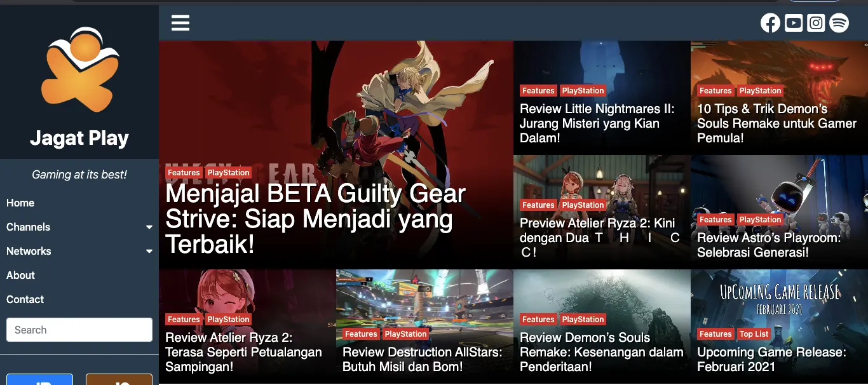The width and height of the screenshot is (868, 385).
Task: Focus the Search input field
Action: pos(79,330)
